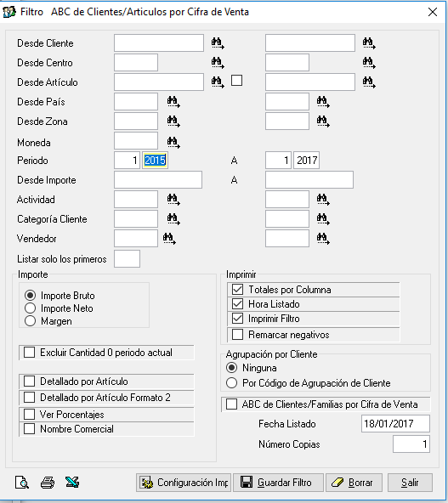This screenshot has width=448, height=503.
Task: Open the print preview magnifier icon
Action: [x=22, y=482]
